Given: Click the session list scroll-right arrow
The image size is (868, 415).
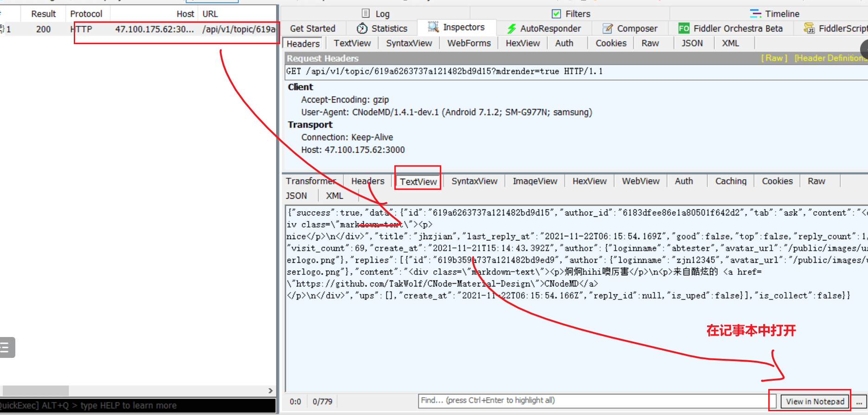Looking at the screenshot, I should tap(270, 391).
